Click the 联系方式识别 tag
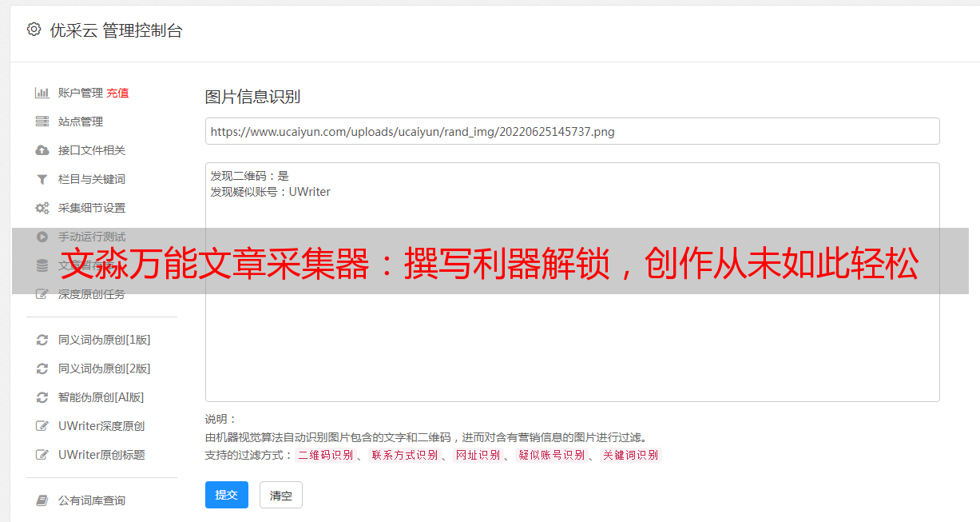Screen dimensions: 980x522 point(404,455)
